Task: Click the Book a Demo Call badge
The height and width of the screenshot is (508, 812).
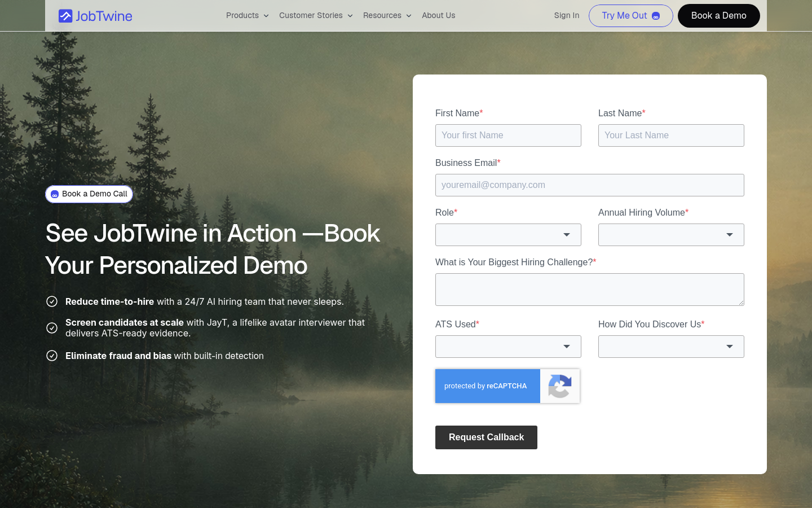Action: tap(89, 194)
